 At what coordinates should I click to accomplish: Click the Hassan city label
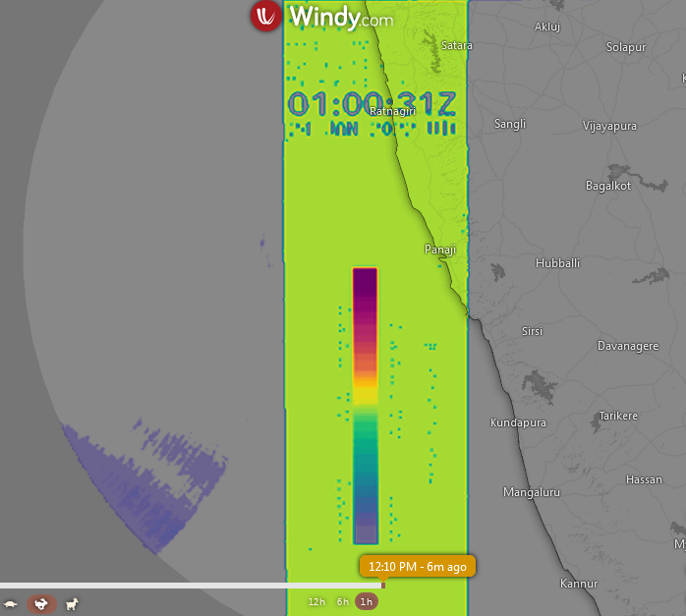644,479
